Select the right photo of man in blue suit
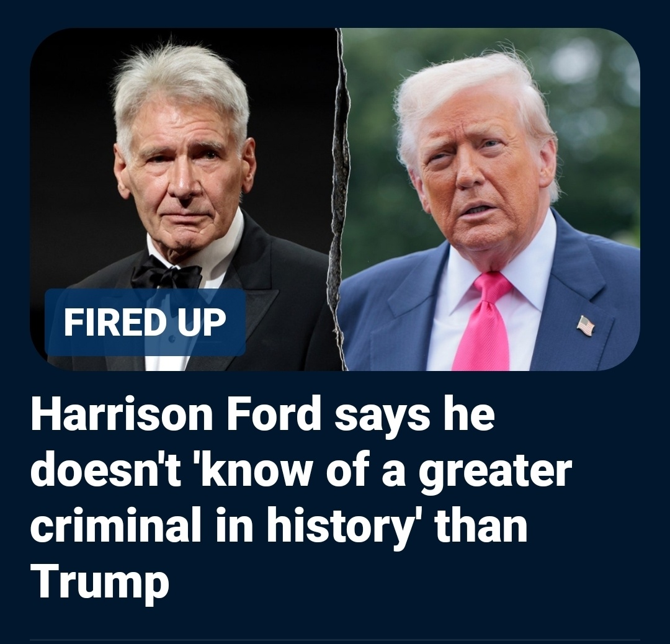This screenshot has height=644, width=670. (x=491, y=199)
